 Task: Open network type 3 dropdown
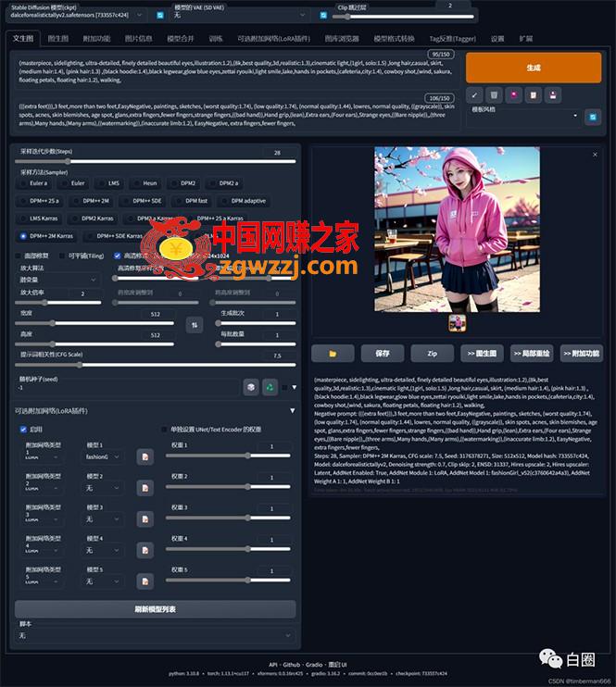coord(42,519)
